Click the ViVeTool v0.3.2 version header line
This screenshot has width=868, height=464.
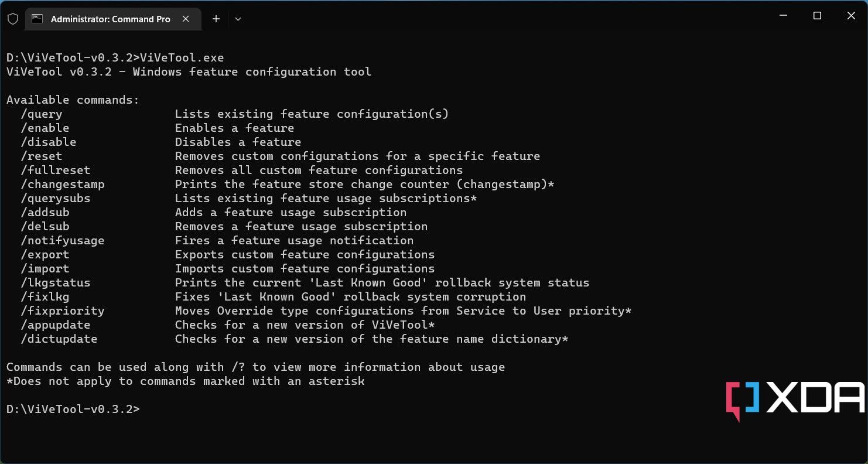(189, 72)
